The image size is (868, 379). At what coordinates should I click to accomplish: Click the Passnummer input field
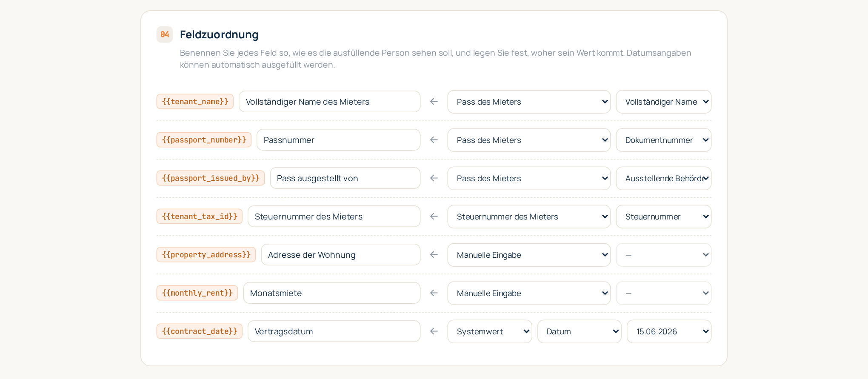pos(339,140)
